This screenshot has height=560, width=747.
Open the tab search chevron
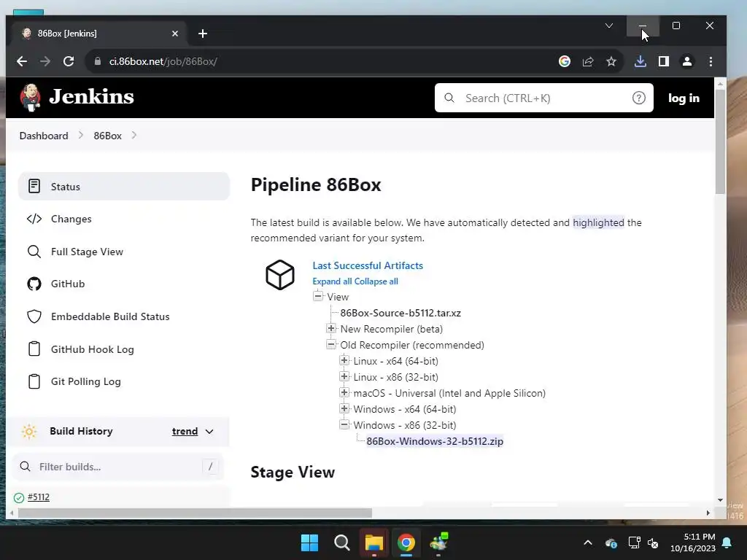pos(609,26)
